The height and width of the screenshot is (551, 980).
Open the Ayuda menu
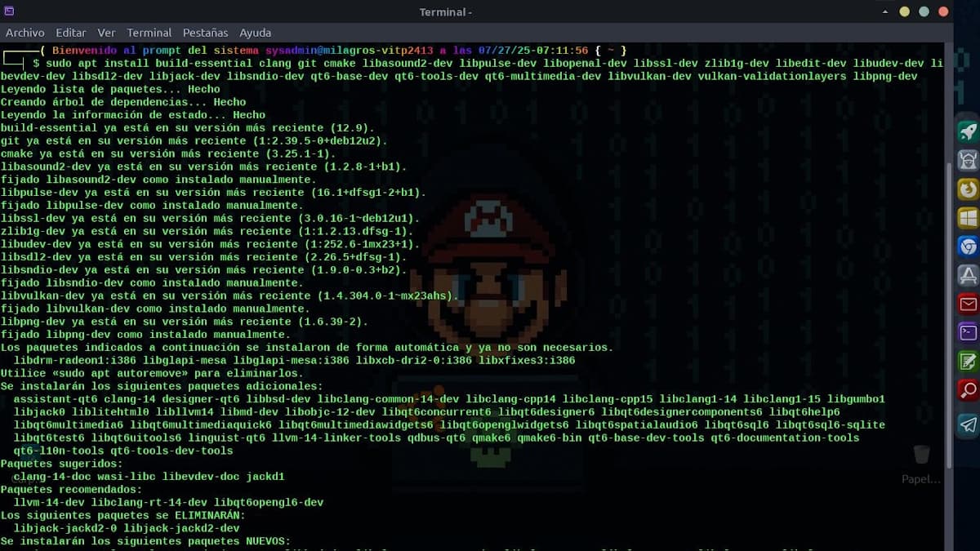point(255,33)
